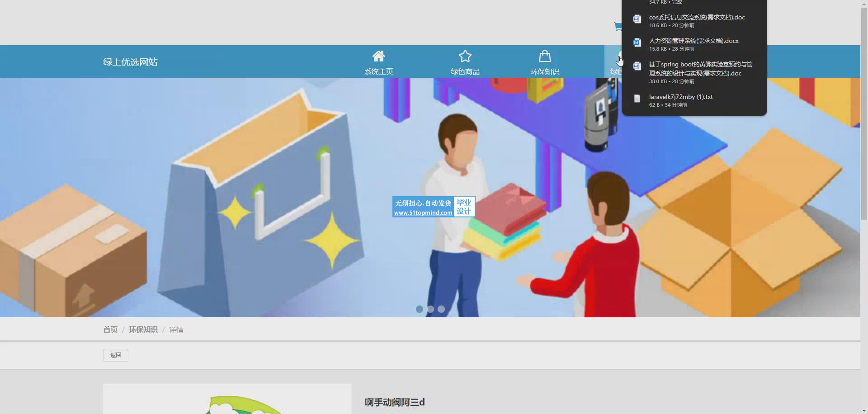Viewport: 868px width, 414px height.
Task: Click Word icon for spring boot download
Action: click(x=637, y=66)
